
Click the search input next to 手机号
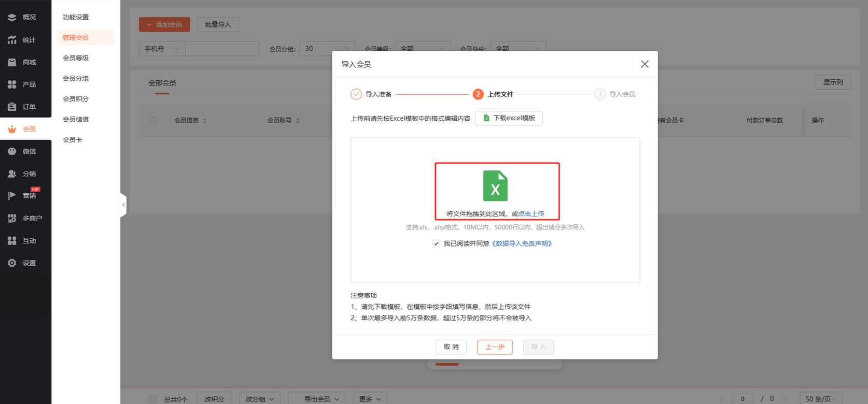pos(222,49)
